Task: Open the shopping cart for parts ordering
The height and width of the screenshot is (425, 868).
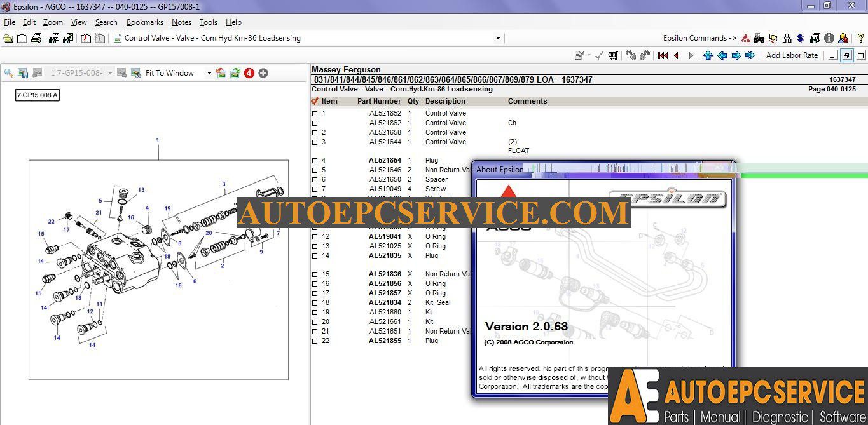Action: [x=612, y=56]
